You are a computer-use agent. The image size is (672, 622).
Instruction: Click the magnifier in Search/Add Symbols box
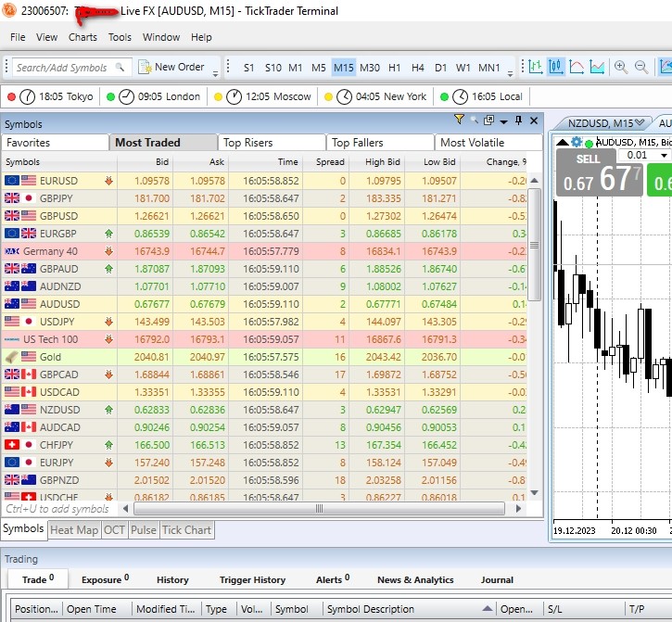click(x=120, y=68)
